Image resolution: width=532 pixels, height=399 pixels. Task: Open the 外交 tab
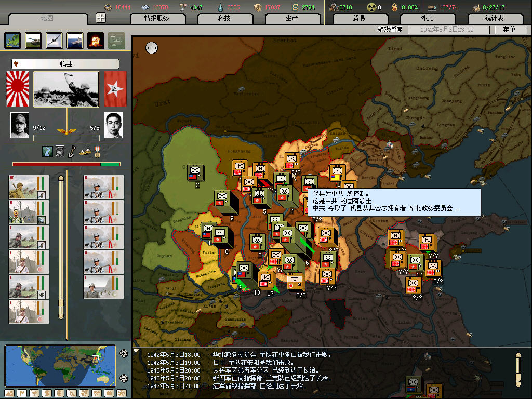(427, 18)
